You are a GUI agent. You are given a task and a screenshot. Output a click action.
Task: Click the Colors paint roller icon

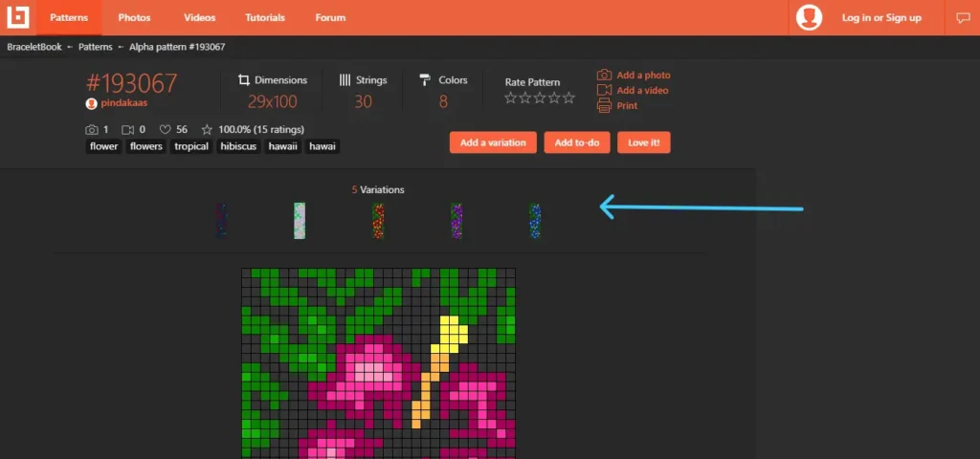426,80
